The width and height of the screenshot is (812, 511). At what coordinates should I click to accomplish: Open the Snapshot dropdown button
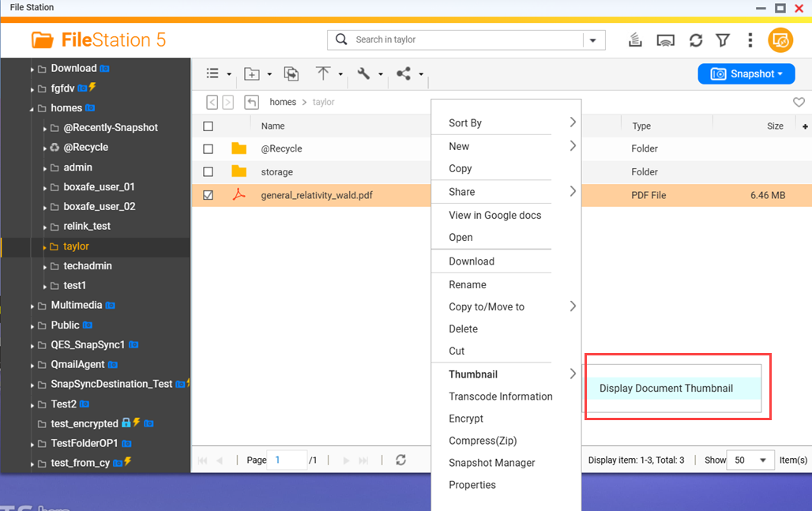(746, 73)
